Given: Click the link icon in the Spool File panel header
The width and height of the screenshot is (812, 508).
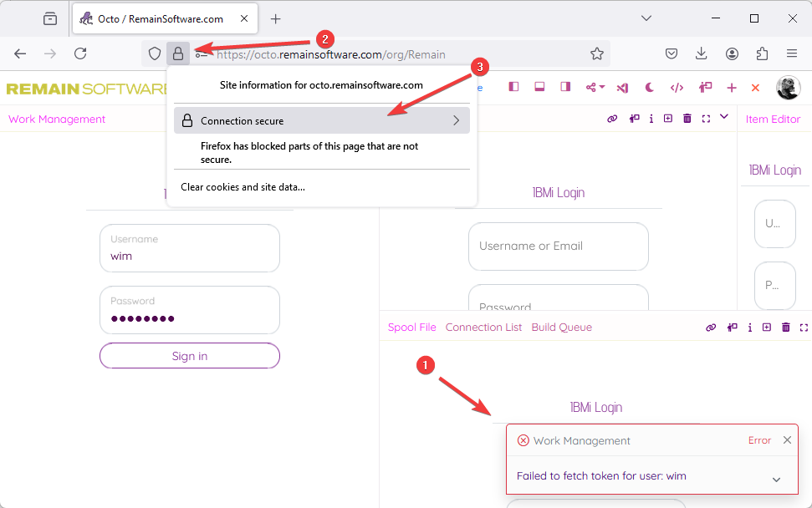Looking at the screenshot, I should pos(711,328).
